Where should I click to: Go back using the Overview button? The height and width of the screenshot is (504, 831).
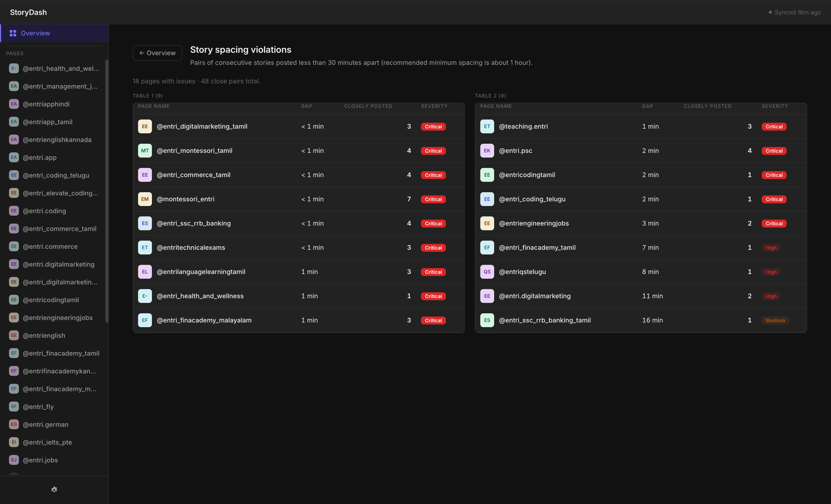click(157, 53)
